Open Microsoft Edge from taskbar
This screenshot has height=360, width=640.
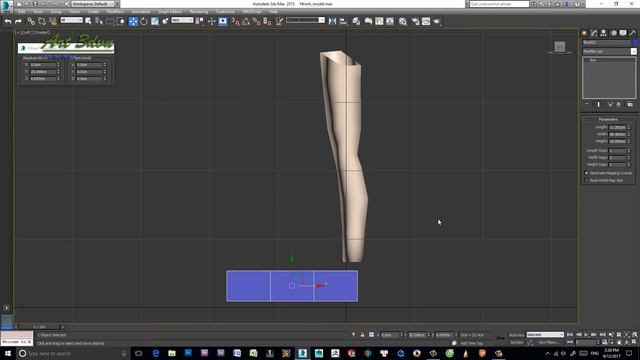pyautogui.click(x=156, y=353)
